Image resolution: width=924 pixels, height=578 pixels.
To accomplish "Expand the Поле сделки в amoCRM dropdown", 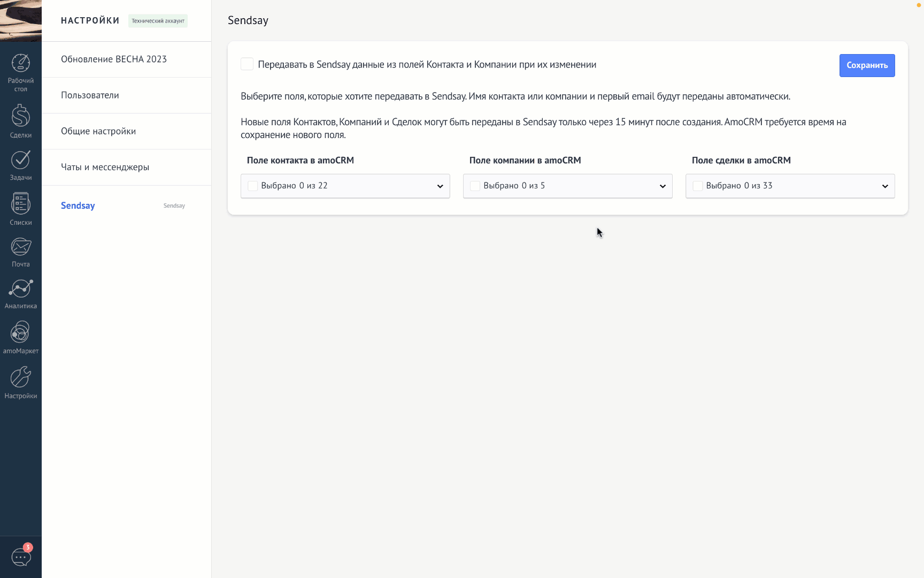I will tap(884, 186).
